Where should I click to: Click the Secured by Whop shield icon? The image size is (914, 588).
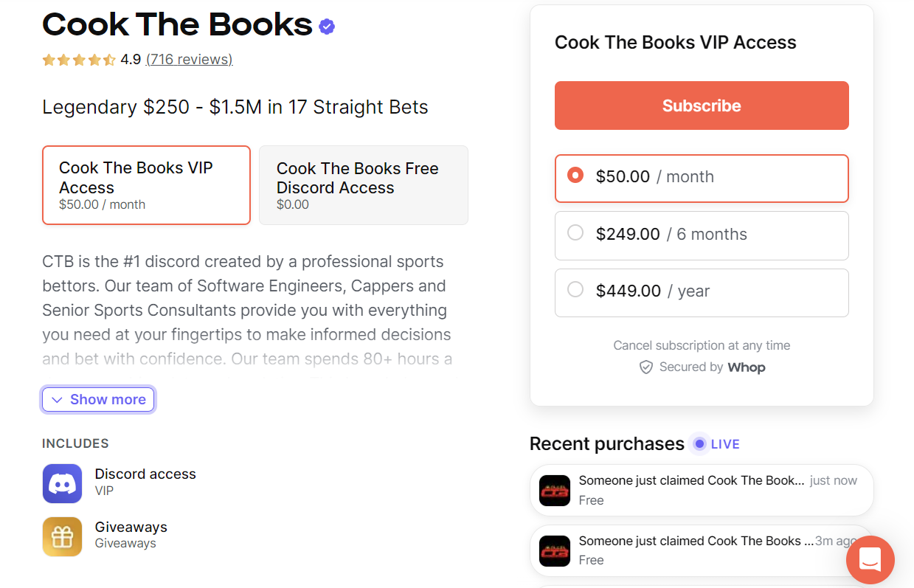click(646, 367)
